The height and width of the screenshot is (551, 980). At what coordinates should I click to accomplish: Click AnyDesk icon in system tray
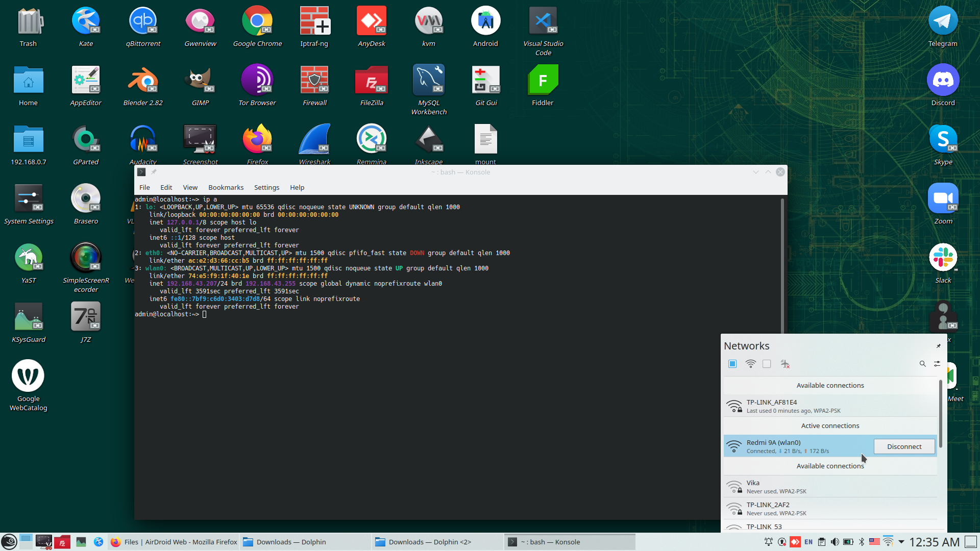(795, 542)
